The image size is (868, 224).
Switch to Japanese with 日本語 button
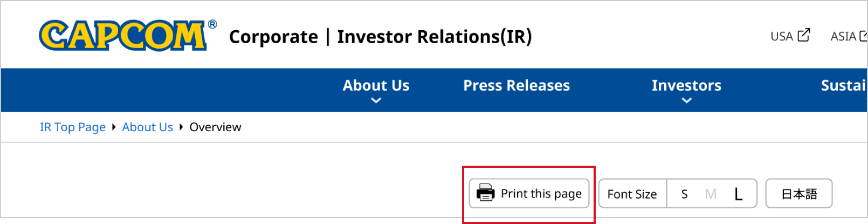(799, 193)
